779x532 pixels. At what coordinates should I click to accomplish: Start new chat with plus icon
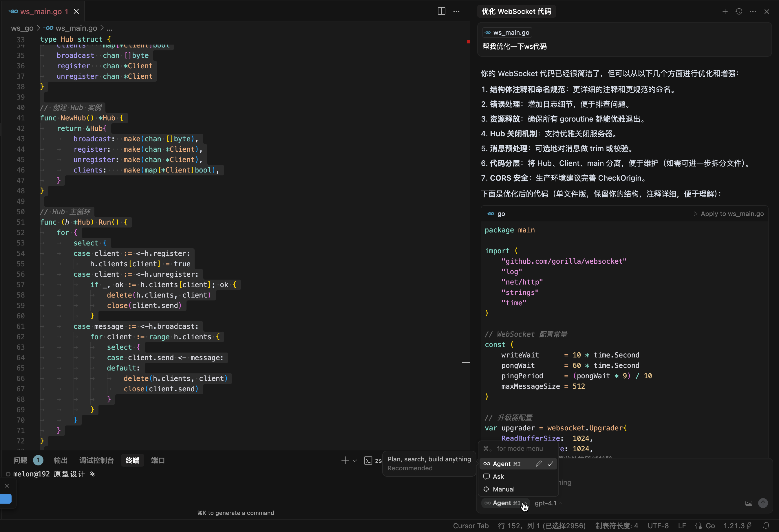pos(725,11)
